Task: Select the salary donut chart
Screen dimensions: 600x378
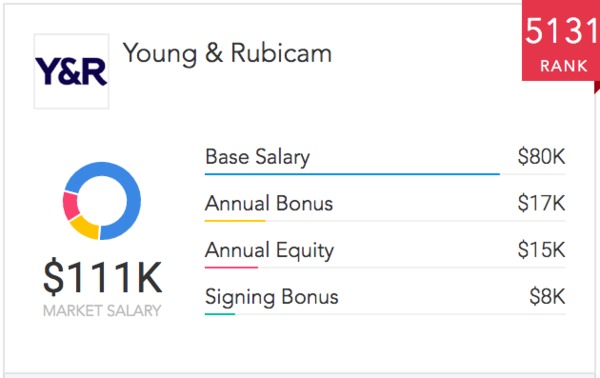Action: [102, 201]
